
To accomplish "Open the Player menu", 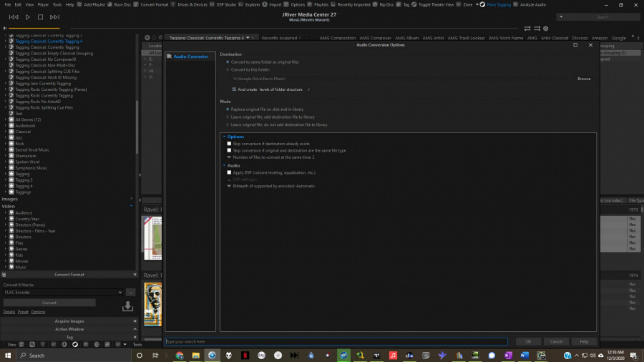I will pyautogui.click(x=43, y=4).
